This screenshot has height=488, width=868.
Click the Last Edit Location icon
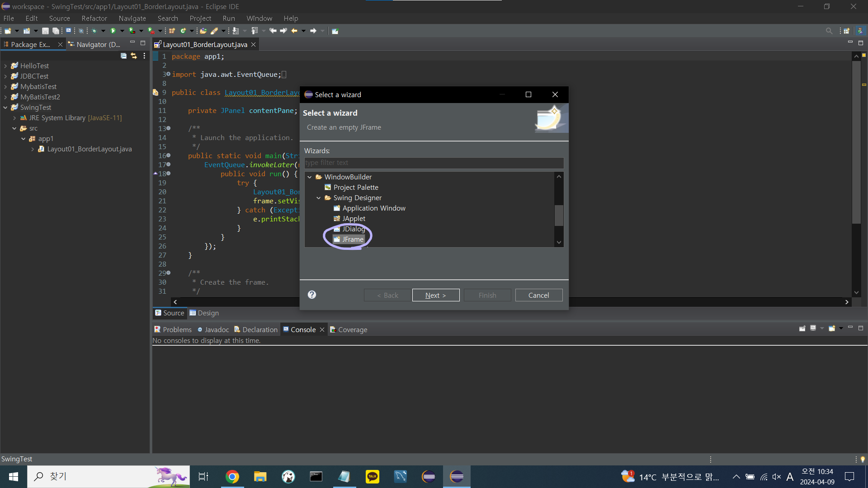tap(273, 31)
